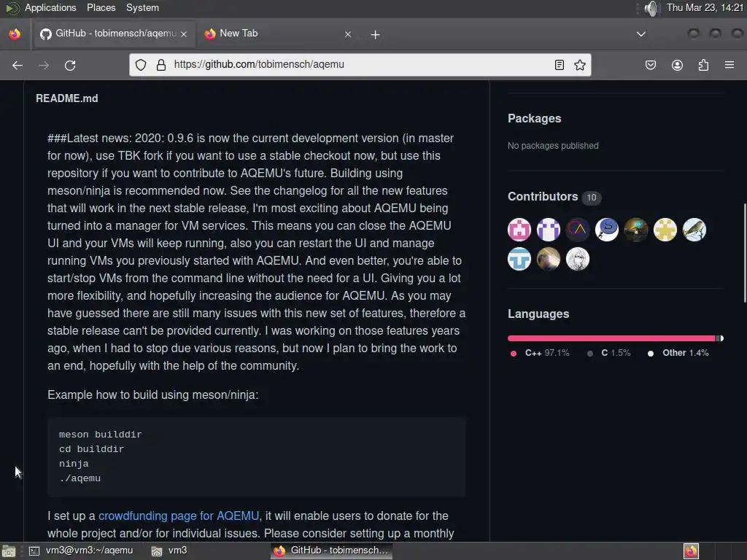Click the C 1.5% language link
The width and height of the screenshot is (747, 560).
609,353
